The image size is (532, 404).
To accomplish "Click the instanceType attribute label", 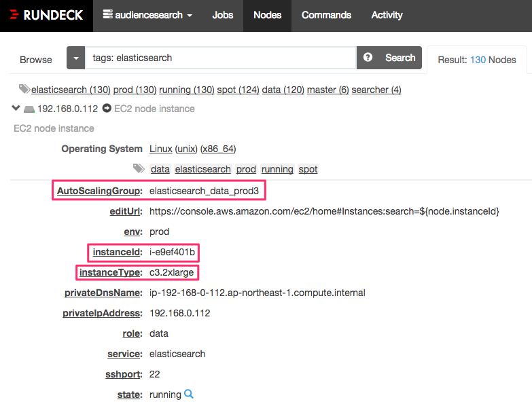I will [111, 272].
